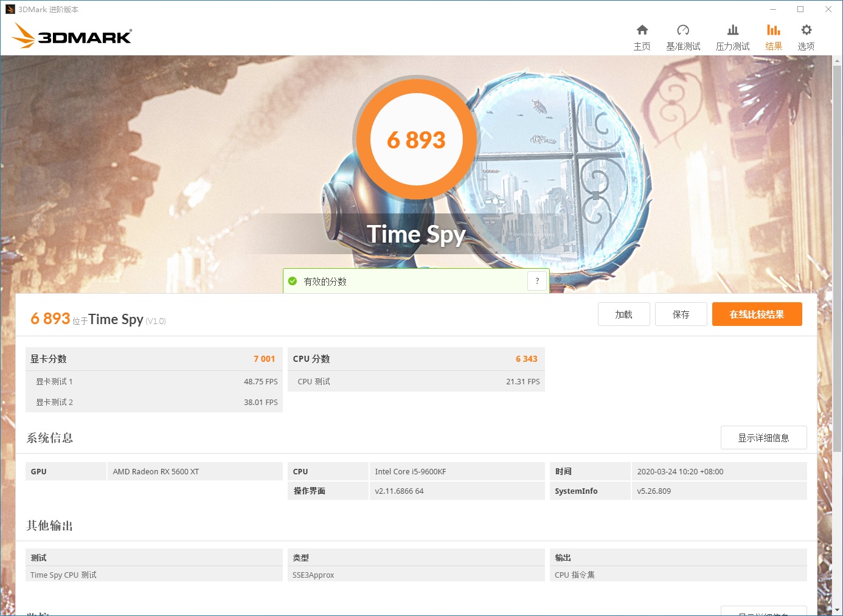Image resolution: width=843 pixels, height=616 pixels.
Task: Open the question mark help icon
Action: (537, 281)
